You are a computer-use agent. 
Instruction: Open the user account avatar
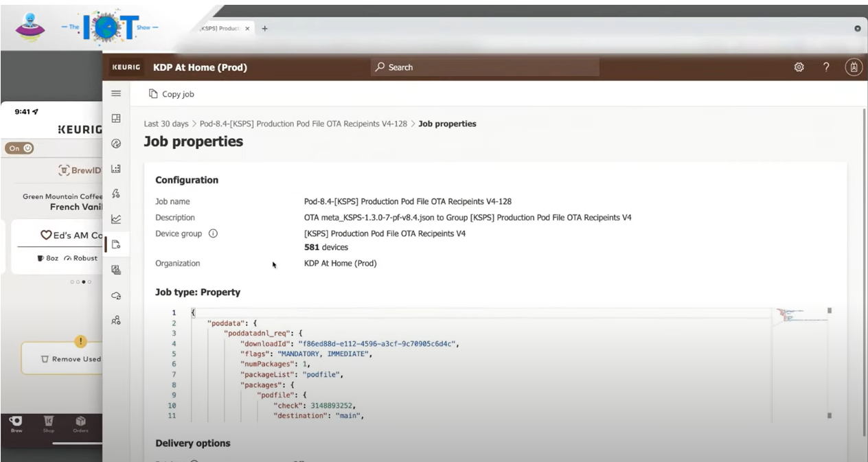coord(854,67)
